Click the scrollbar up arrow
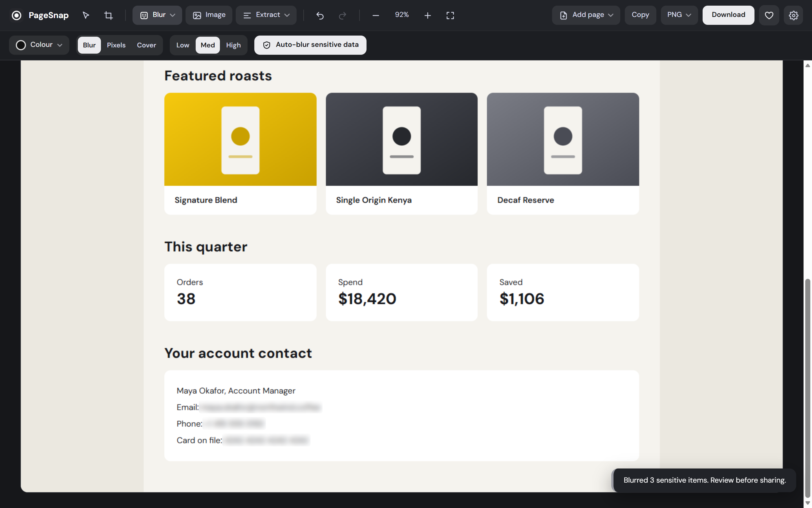812x508 pixels. 808,65
